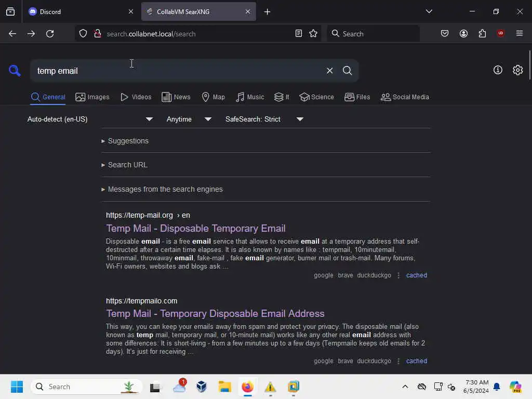Open the VirtualBox cube taskbar icon
The height and width of the screenshot is (399, 532).
coord(202,387)
